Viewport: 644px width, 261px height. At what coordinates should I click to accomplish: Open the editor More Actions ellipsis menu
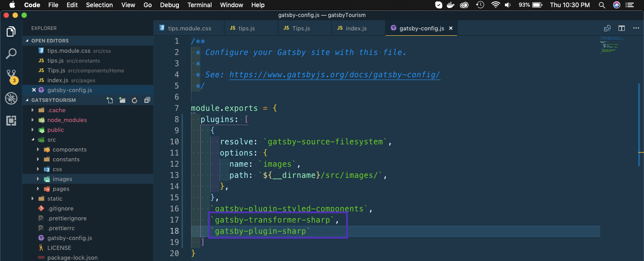click(636, 28)
